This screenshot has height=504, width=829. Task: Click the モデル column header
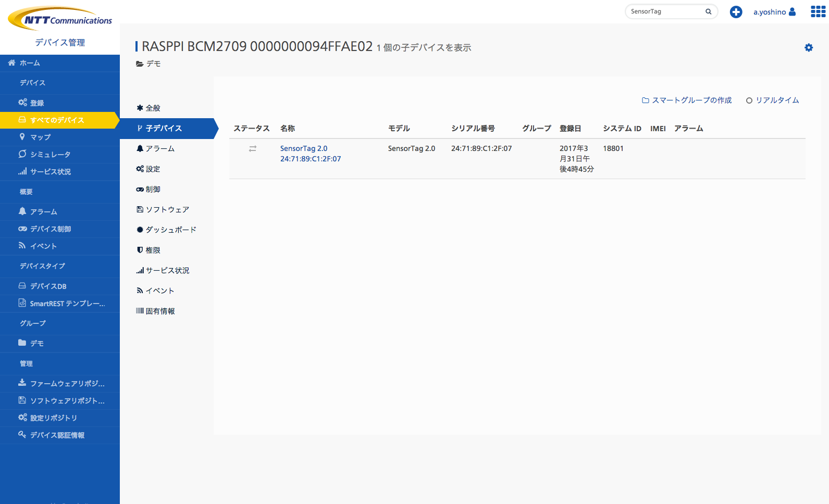point(399,129)
